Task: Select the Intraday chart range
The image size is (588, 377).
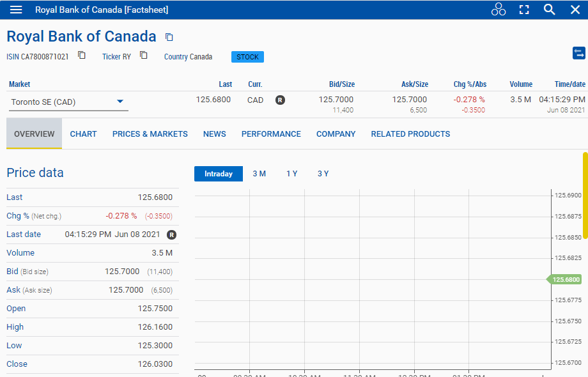Action: (x=218, y=174)
